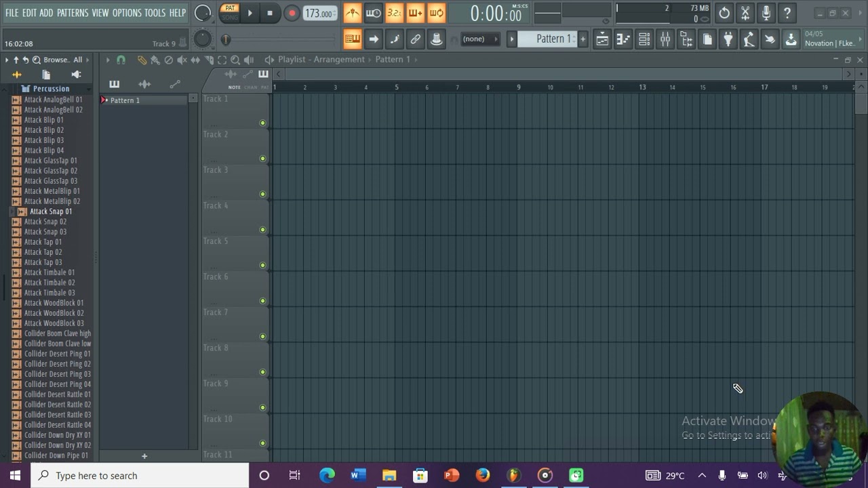Select the Paint brush tool in playlist
The image size is (868, 488).
pos(155,60)
